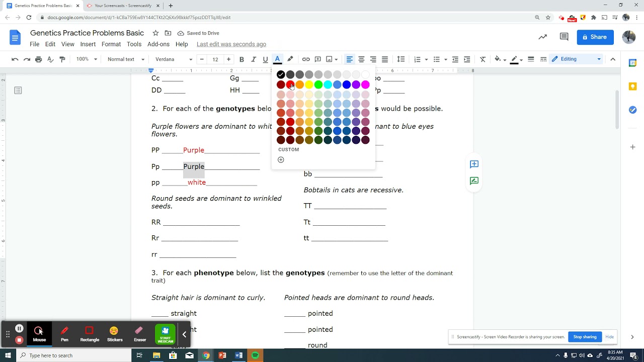
Task: Add a comment from the toolbar icon
Action: 317,59
